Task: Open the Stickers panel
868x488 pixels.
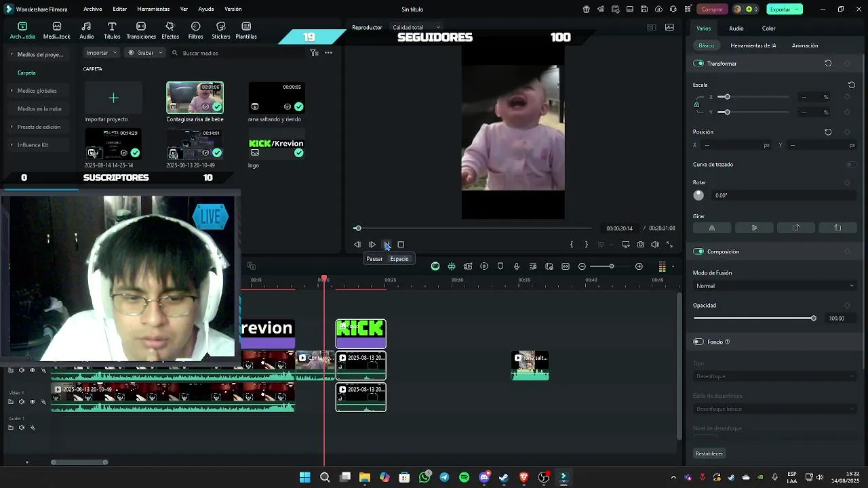Action: point(220,30)
